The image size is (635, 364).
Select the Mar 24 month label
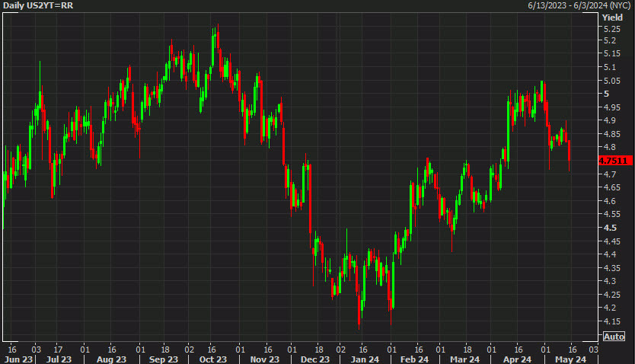(465, 359)
